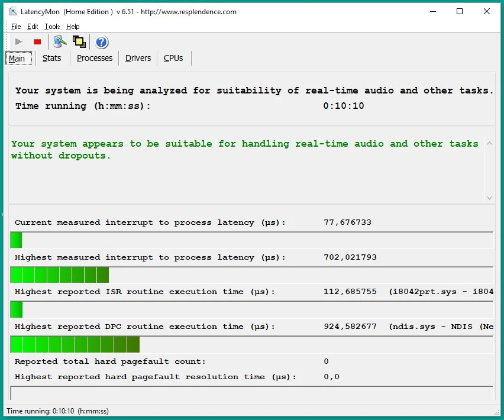
Task: Open help via blue question mark icon
Action: tap(102, 41)
